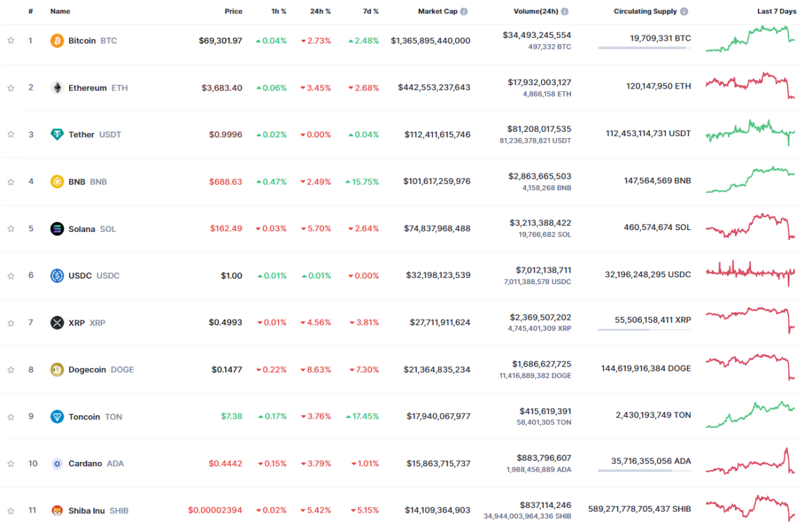This screenshot has width=812, height=531.
Task: Click Ethereum volume $17,932,003,127
Action: coord(539,83)
